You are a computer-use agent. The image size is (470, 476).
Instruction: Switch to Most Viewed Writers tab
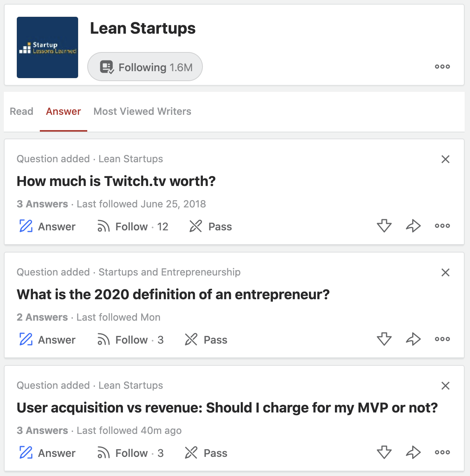142,111
